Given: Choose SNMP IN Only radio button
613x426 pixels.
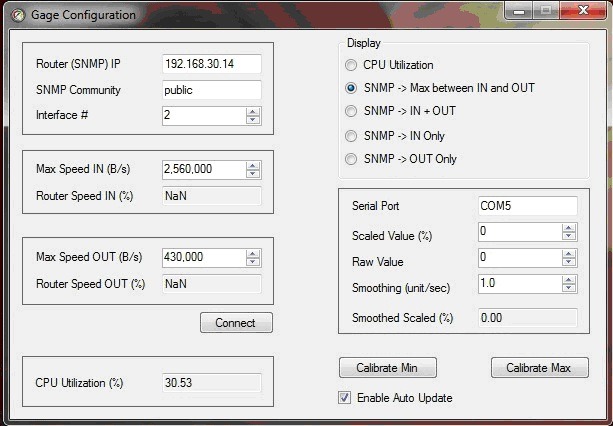Looking at the screenshot, I should (x=351, y=136).
